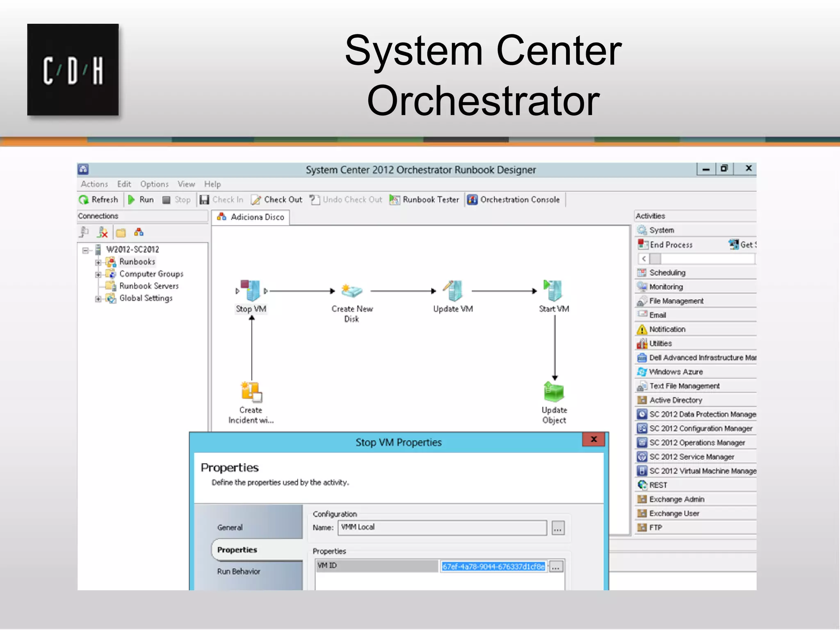
Task: Open the Active Directory activities category
Action: pos(696,400)
